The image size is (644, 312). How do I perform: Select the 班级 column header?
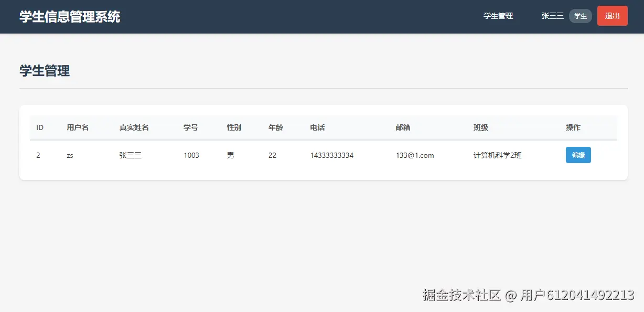coord(480,127)
